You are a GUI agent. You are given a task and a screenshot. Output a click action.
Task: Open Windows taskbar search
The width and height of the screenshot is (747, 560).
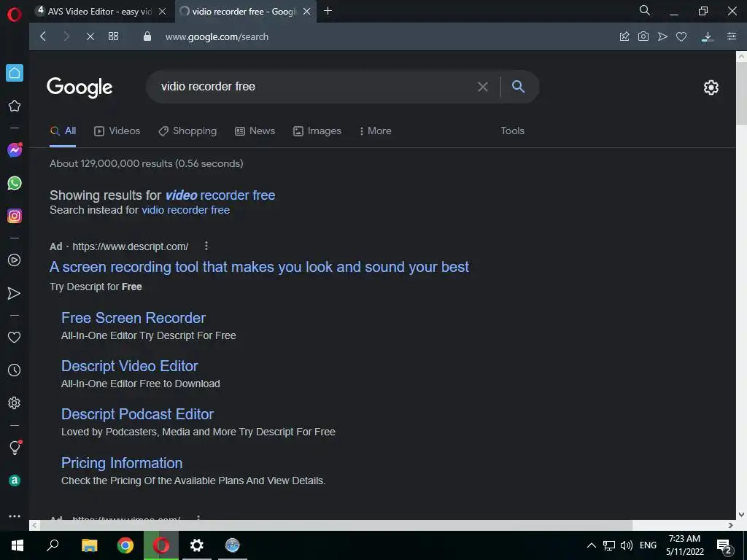[53, 545]
